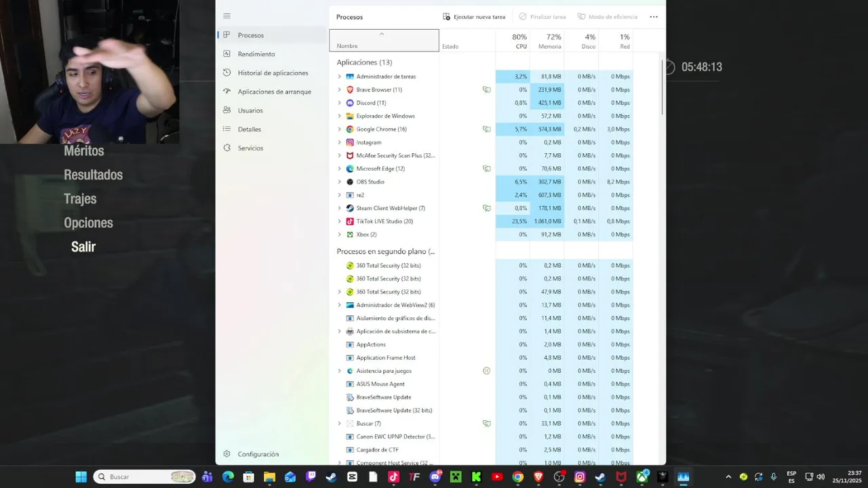Expand the Brave Browser (11) group
The width and height of the screenshot is (868, 488).
(x=339, y=89)
